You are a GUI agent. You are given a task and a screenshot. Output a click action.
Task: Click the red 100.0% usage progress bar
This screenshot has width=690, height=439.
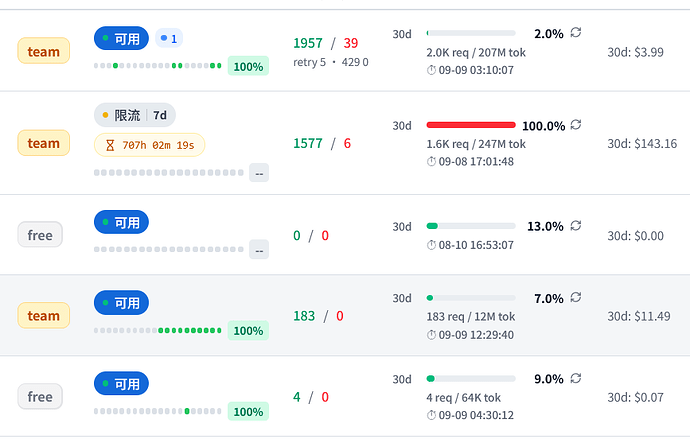(471, 125)
